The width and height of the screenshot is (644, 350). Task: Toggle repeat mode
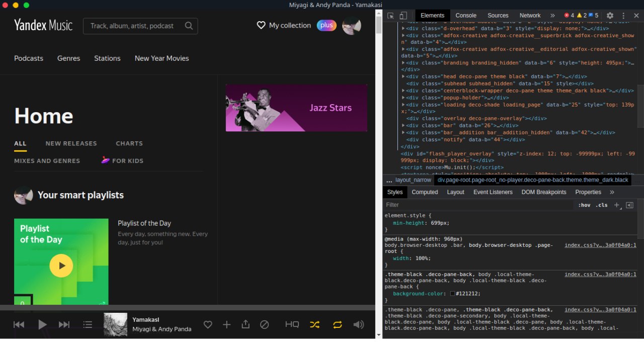(337, 325)
